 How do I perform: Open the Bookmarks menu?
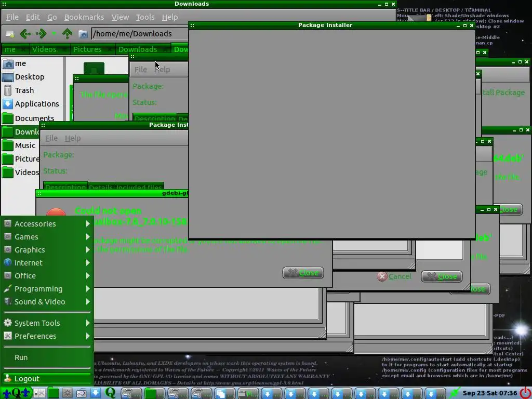pos(84,17)
